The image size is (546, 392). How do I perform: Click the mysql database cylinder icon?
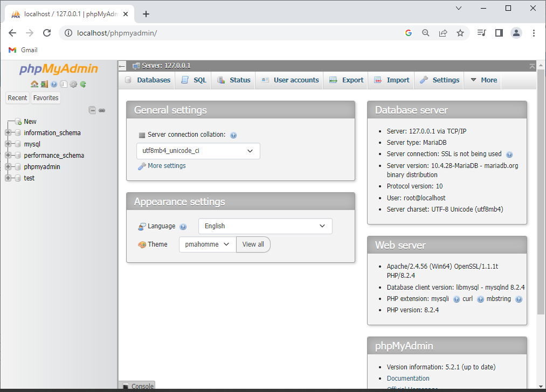tap(18, 144)
